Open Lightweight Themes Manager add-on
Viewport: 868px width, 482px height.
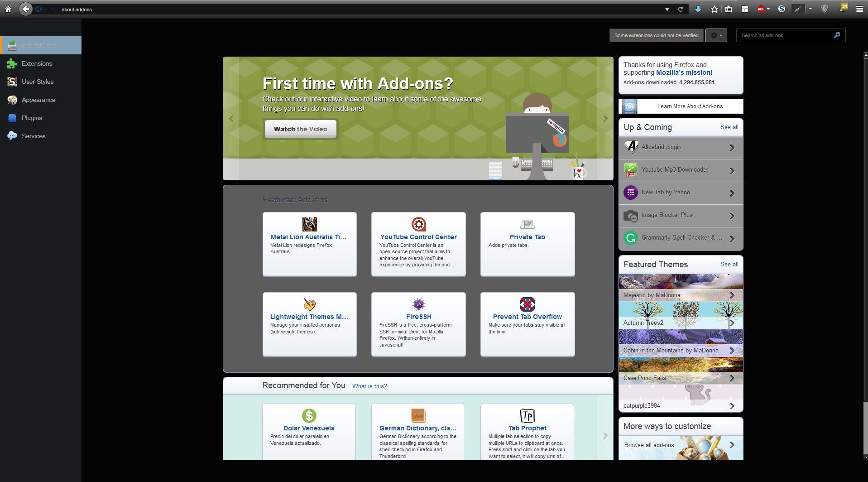[310, 324]
